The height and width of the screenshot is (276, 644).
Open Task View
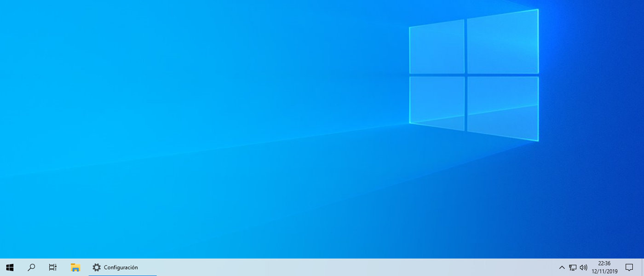[x=52, y=267]
